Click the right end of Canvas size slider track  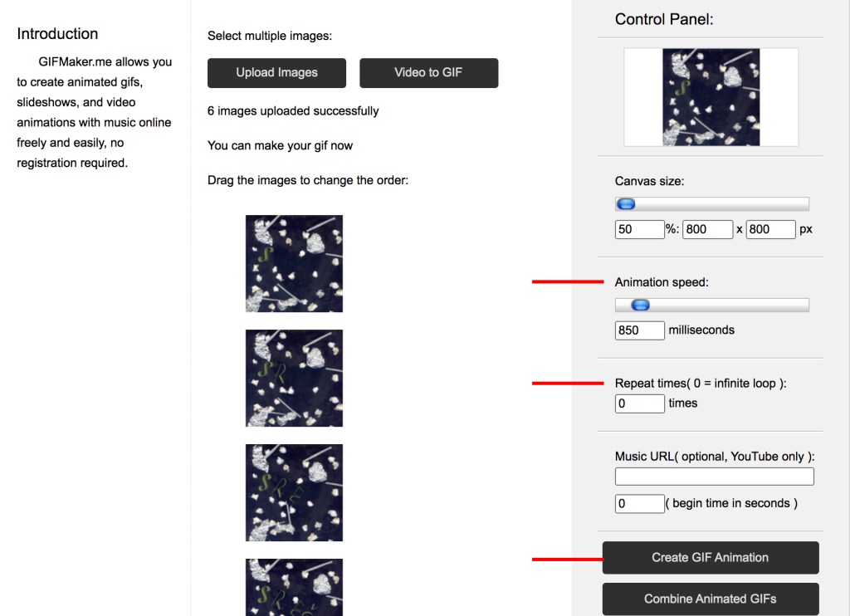[x=802, y=204]
